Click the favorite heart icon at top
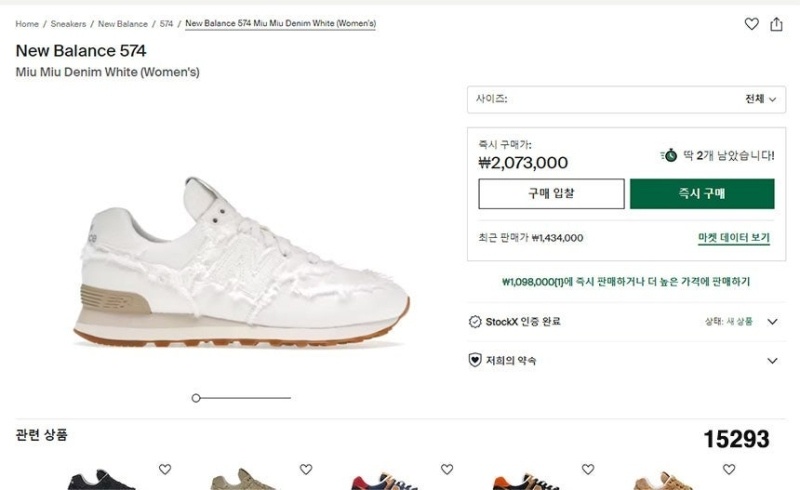 point(752,24)
